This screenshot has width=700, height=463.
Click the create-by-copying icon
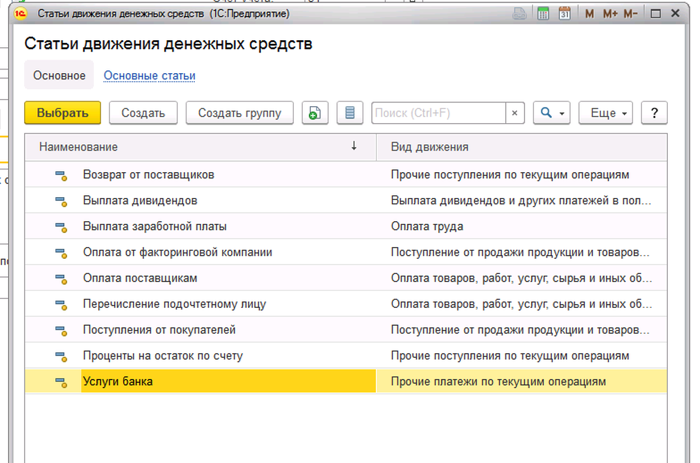(315, 113)
